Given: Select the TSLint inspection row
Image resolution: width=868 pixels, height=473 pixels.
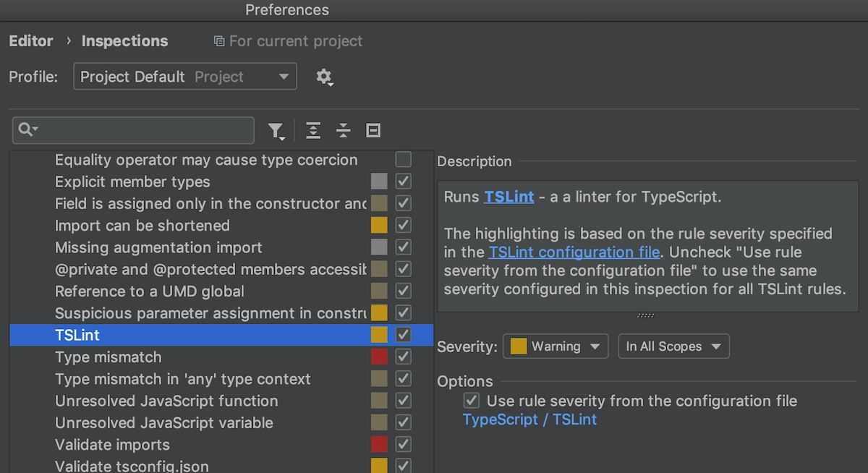Looking at the screenshot, I should click(221, 335).
